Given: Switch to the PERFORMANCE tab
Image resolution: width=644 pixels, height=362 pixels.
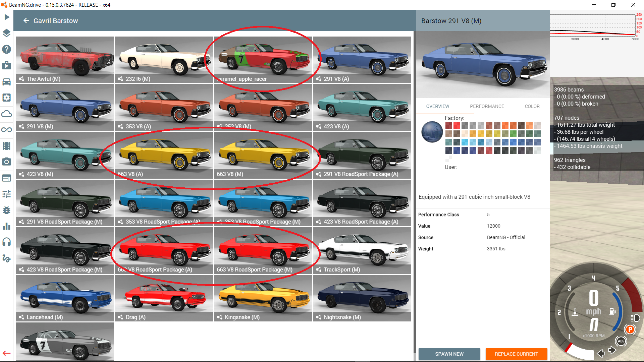Looking at the screenshot, I should click(487, 106).
